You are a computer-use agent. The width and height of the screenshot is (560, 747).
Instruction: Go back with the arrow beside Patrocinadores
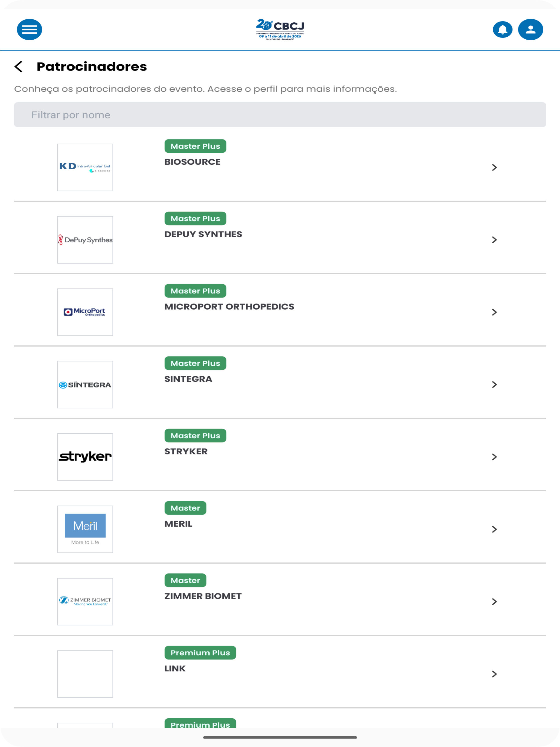click(19, 66)
